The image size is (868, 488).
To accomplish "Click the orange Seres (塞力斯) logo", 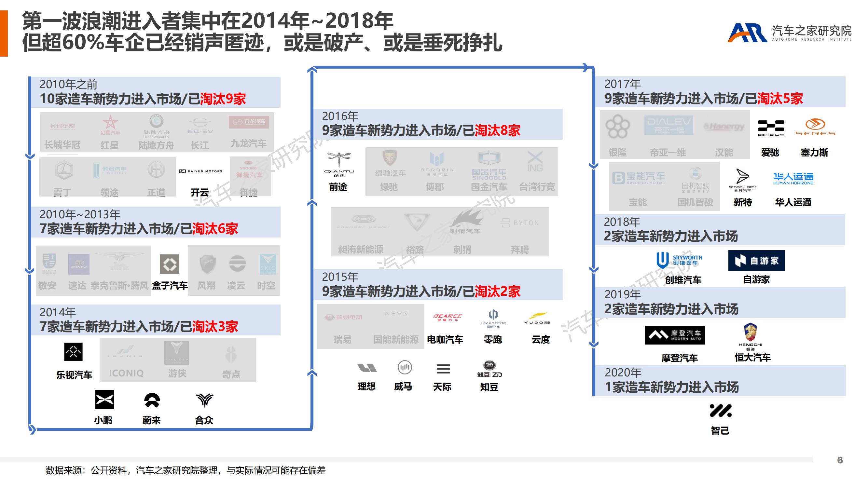I will [x=815, y=127].
